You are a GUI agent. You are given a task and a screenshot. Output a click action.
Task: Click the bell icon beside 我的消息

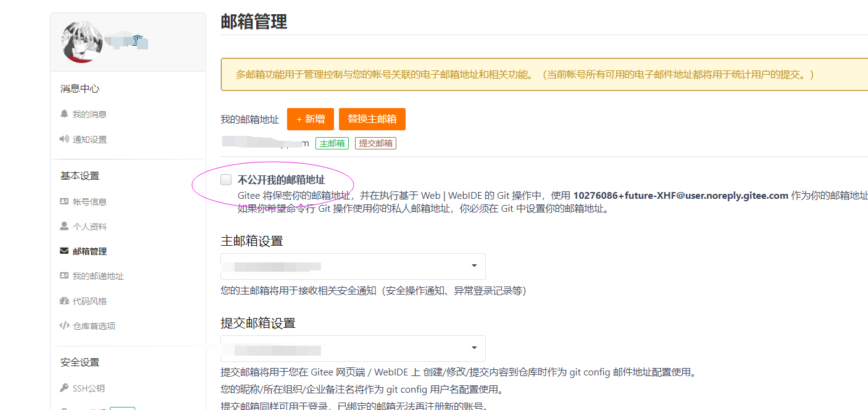tap(64, 114)
